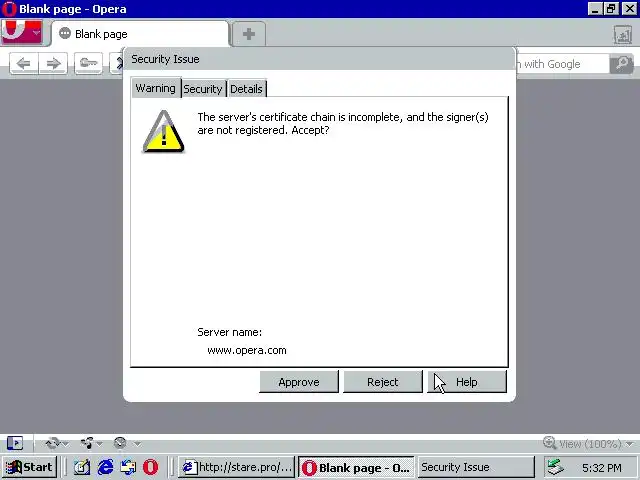Switch to the Security tab
This screenshot has height=480, width=640.
203,89
